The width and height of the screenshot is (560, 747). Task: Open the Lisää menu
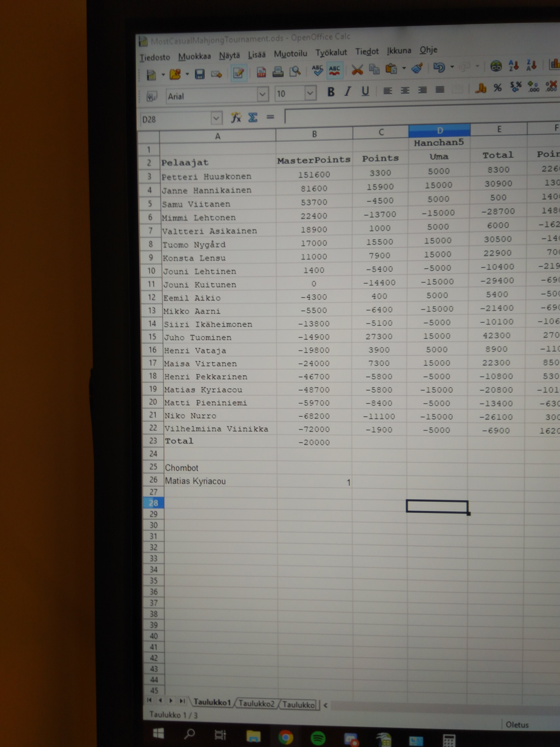pos(257,54)
